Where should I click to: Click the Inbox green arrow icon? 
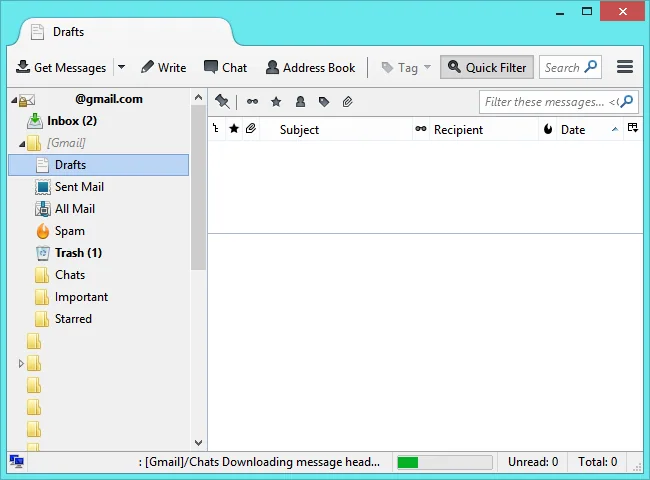[35, 121]
